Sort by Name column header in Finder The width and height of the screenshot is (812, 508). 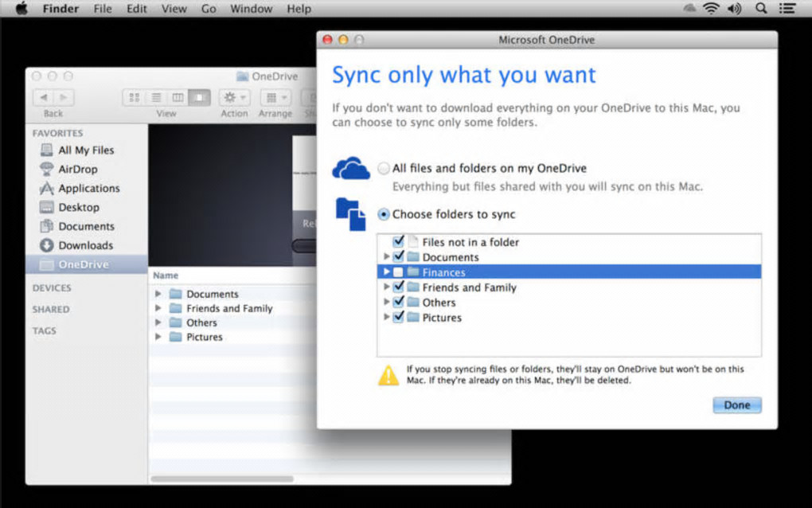pyautogui.click(x=166, y=275)
